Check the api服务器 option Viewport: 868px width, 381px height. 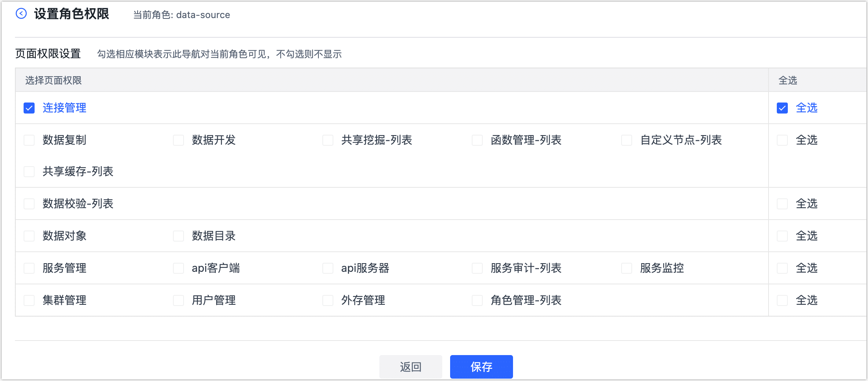click(x=328, y=268)
